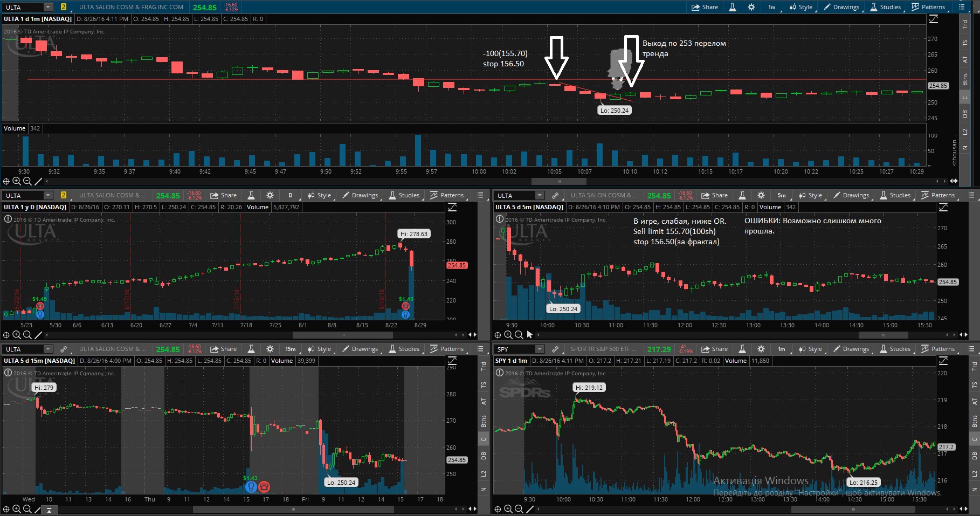Click the info exclamation icon on ULTA 5m chart
Screen dimensions: 980x516
[x=500, y=219]
